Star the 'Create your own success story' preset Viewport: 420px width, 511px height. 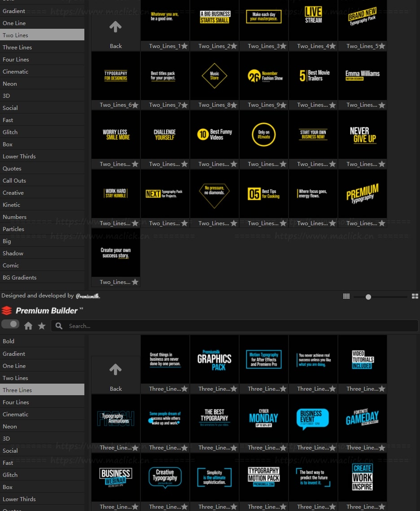click(135, 282)
